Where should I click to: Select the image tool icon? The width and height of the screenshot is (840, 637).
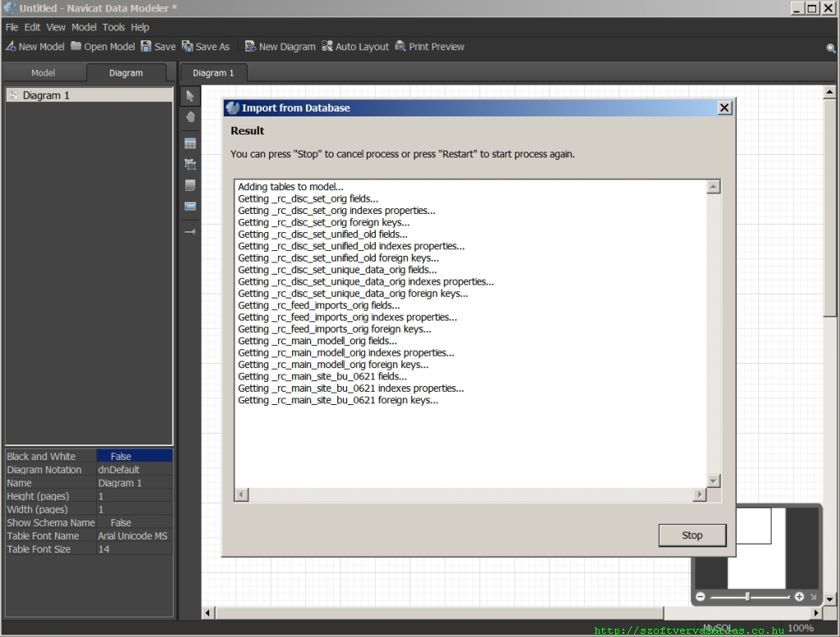pos(190,207)
